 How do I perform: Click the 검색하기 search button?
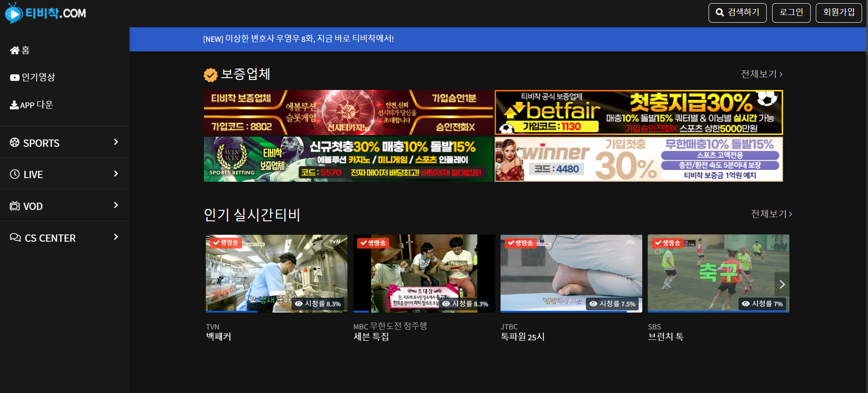(737, 13)
